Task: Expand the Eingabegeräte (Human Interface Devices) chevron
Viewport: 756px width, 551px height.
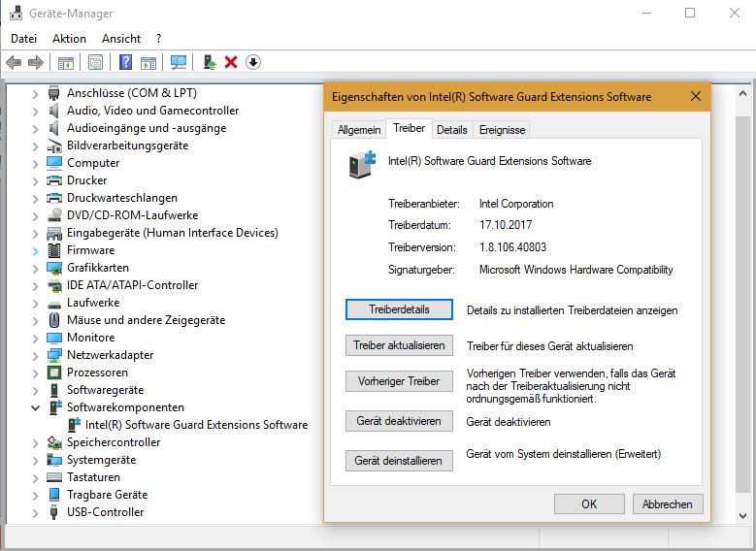Action: click(x=35, y=234)
